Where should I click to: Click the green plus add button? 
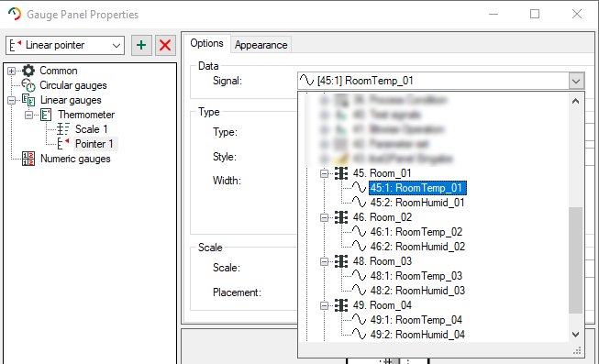[141, 46]
